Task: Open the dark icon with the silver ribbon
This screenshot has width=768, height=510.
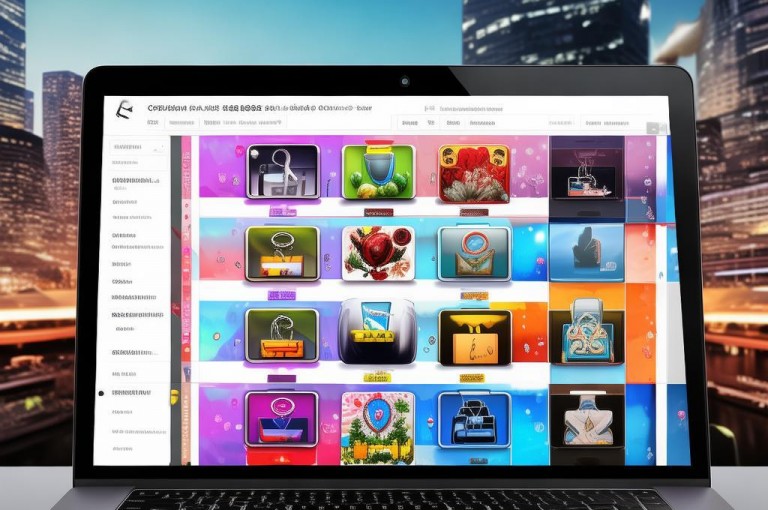Action: [x=283, y=171]
